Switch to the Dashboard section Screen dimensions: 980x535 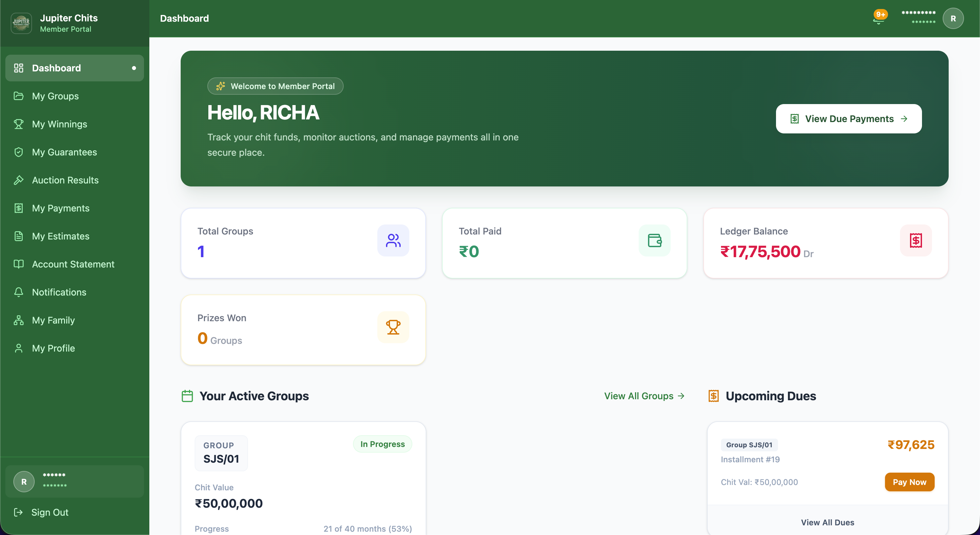(56, 68)
